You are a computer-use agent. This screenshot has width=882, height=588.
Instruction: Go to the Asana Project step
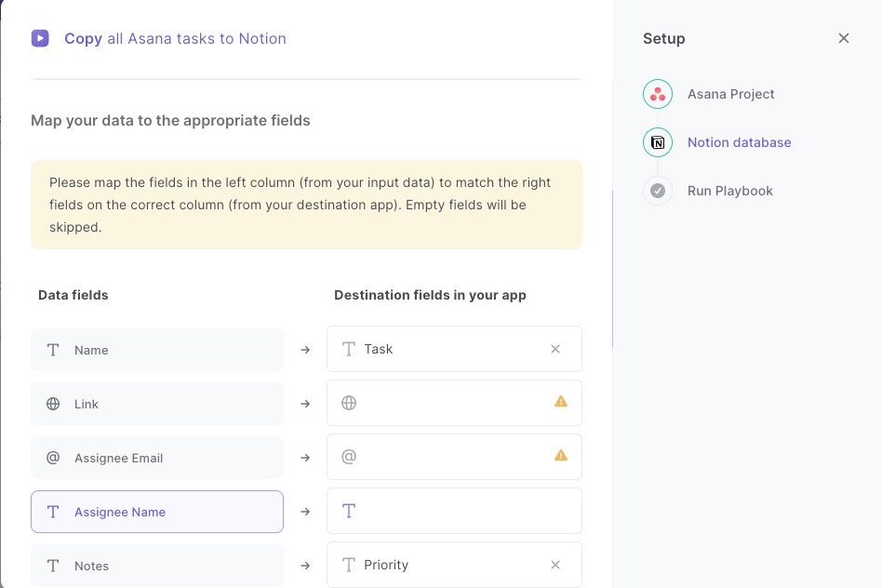[730, 94]
